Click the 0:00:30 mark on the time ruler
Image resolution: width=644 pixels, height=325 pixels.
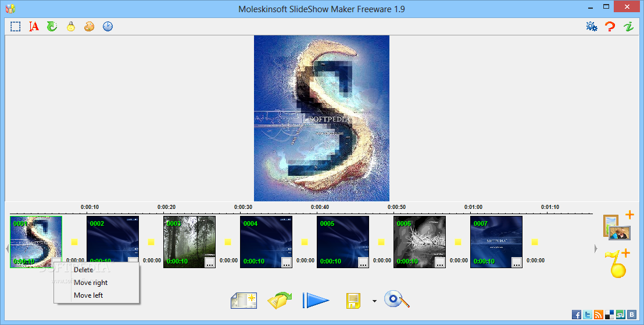pos(243,207)
